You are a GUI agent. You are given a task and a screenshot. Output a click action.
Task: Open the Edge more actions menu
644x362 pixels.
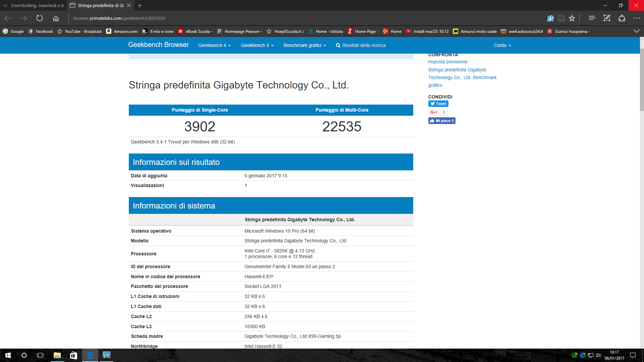(x=636, y=18)
